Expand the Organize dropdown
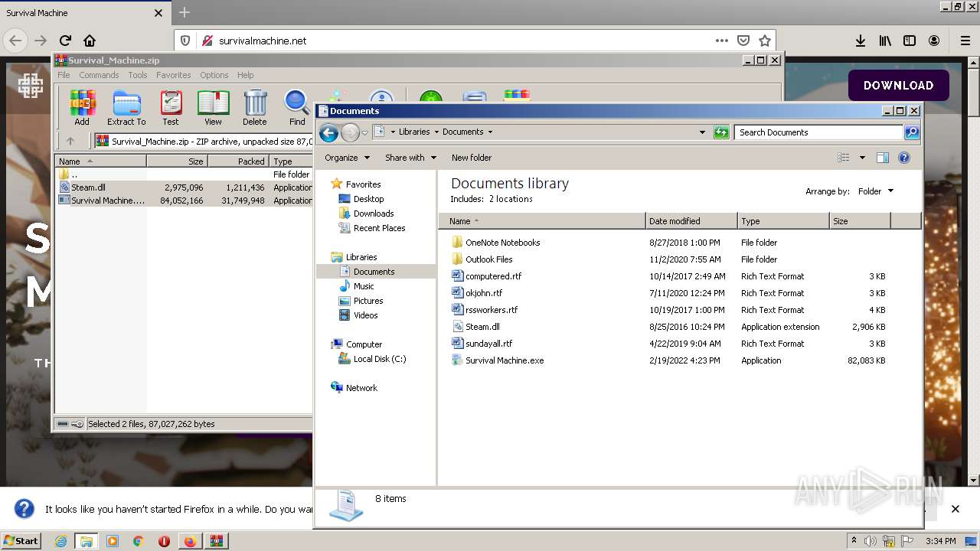Viewport: 980px width, 551px height. pyautogui.click(x=347, y=158)
